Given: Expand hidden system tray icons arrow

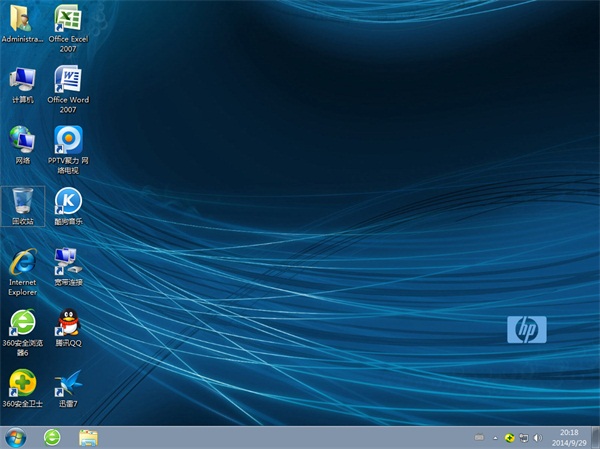Looking at the screenshot, I should coord(495,438).
